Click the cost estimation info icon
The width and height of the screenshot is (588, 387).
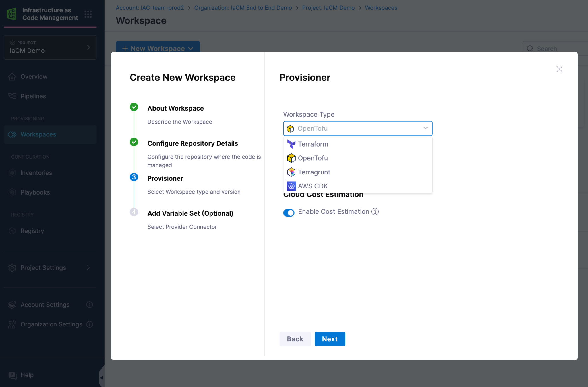(375, 211)
